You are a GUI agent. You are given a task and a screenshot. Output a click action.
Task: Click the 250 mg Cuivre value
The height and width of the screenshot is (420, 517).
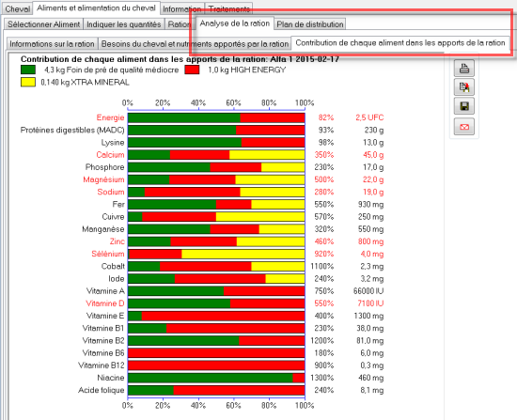pyautogui.click(x=371, y=217)
